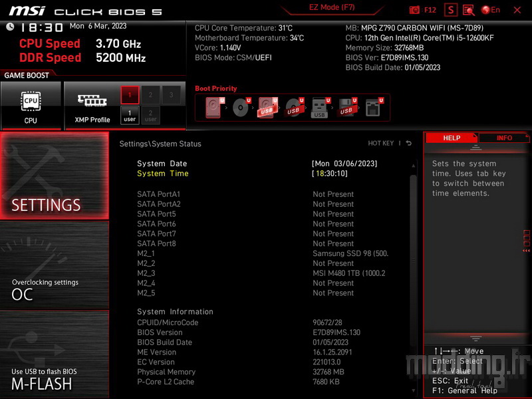Select the M2_3 row

point(263,273)
